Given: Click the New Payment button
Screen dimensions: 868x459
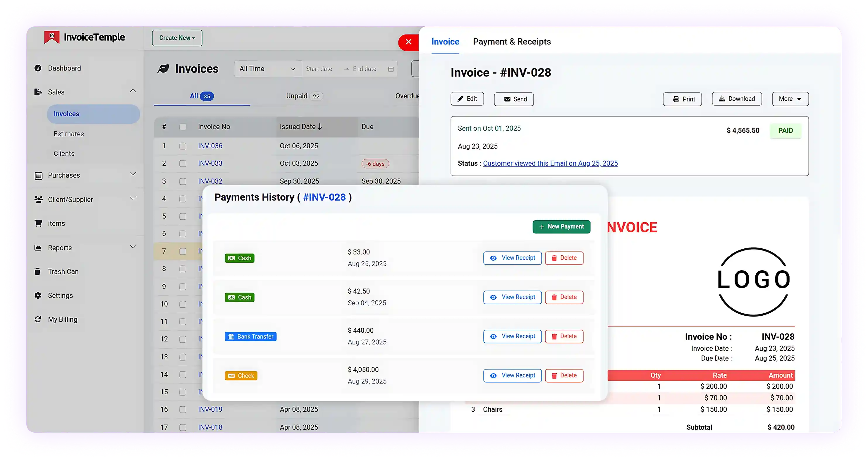Looking at the screenshot, I should 561,226.
